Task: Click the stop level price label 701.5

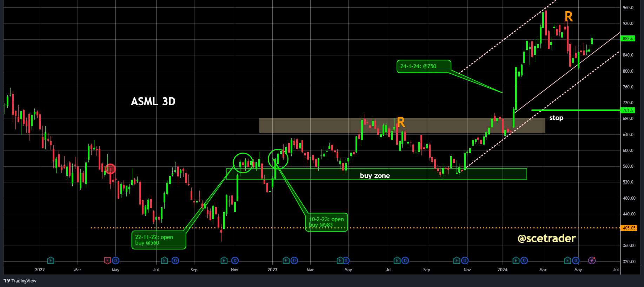Action: [628, 110]
